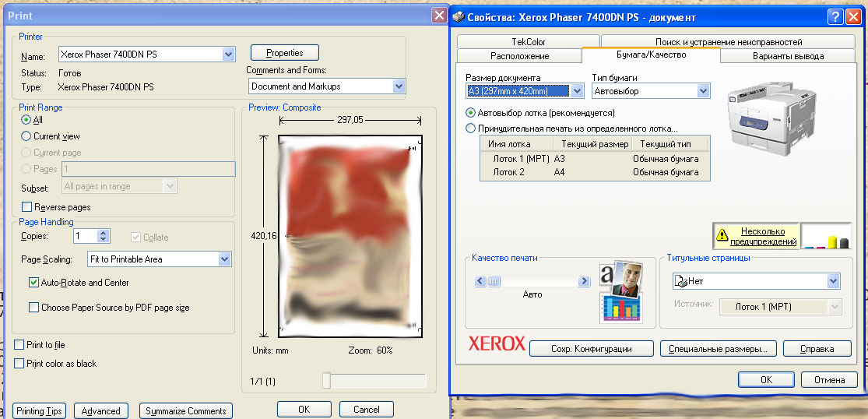Check Print to file
This screenshot has width=868, height=419.
coord(19,345)
